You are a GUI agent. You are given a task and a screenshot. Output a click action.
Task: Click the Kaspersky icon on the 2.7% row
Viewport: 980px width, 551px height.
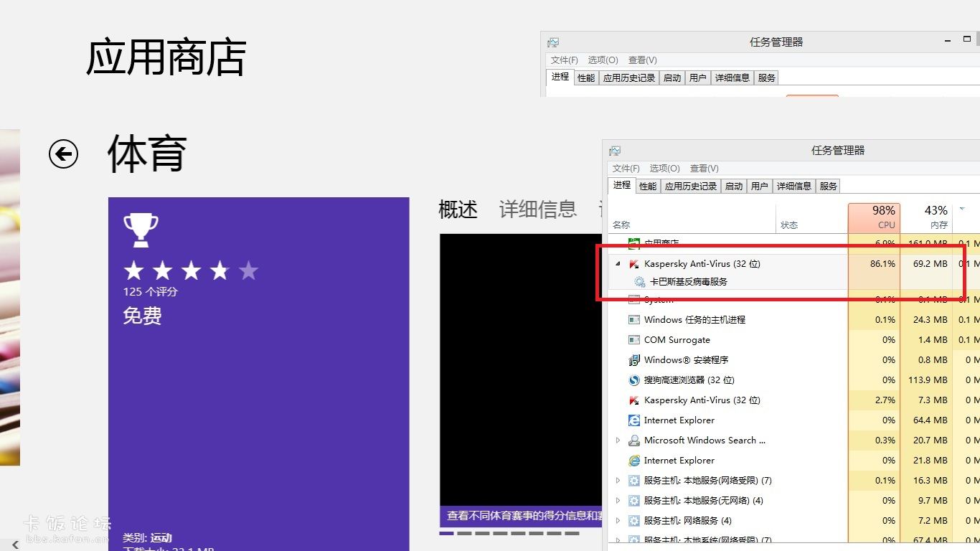click(x=633, y=400)
